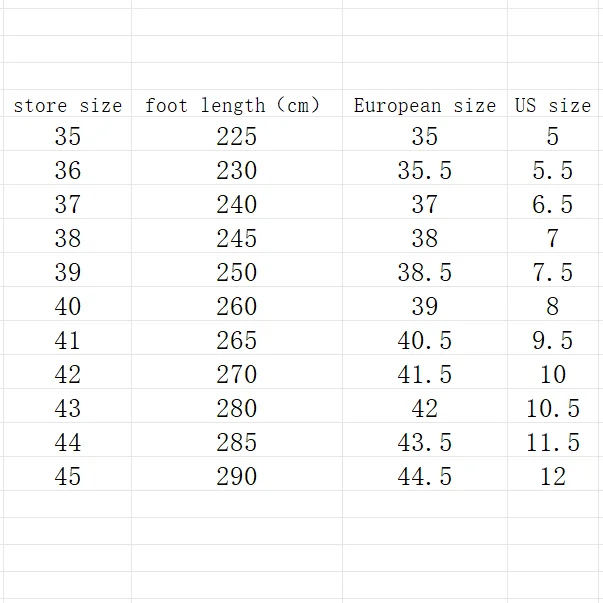This screenshot has width=603, height=603.
Task: Click the US size 6.5 cell
Action: 552,205
